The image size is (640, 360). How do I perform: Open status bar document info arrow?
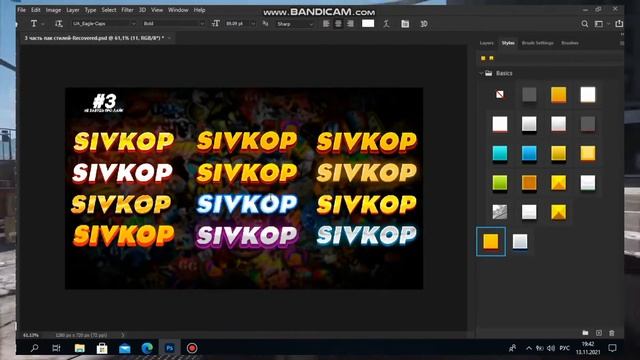click(122, 335)
